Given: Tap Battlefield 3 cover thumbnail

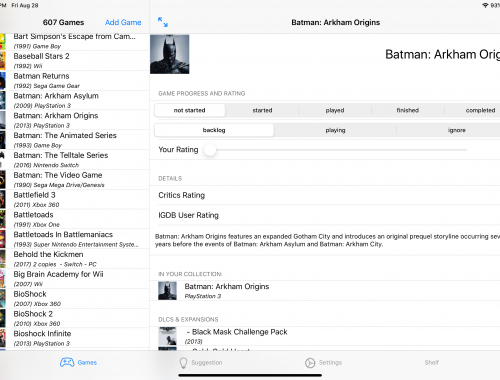Looking at the screenshot, I should (3, 199).
